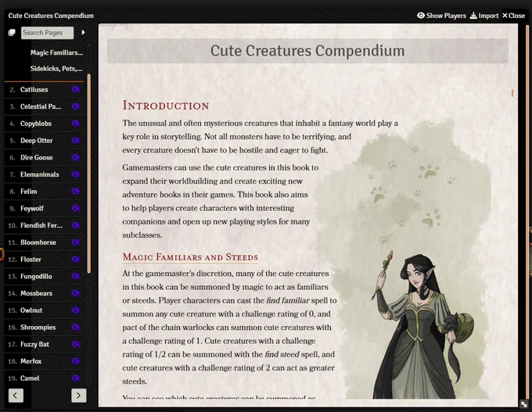
Task: Close the Cute Creatures Compendium window
Action: (514, 16)
